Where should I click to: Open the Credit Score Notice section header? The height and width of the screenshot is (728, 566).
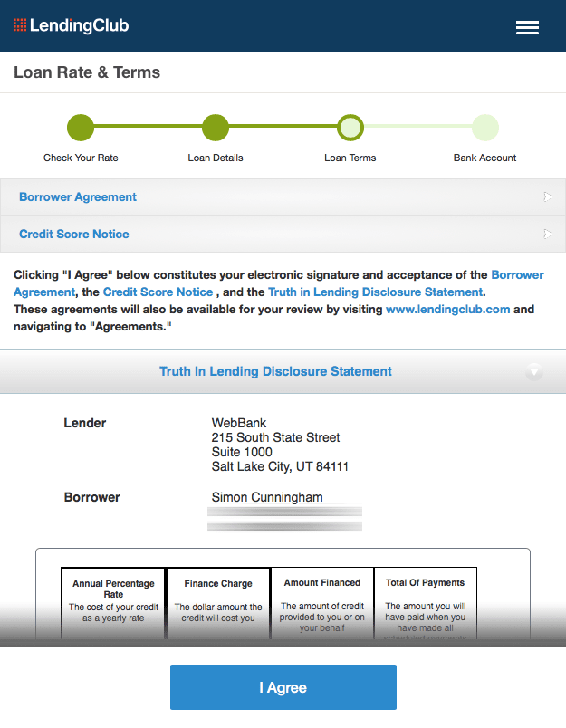(283, 234)
